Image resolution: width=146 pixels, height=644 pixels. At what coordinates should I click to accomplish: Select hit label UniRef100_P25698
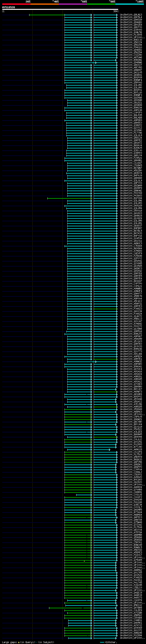coord(131,256)
